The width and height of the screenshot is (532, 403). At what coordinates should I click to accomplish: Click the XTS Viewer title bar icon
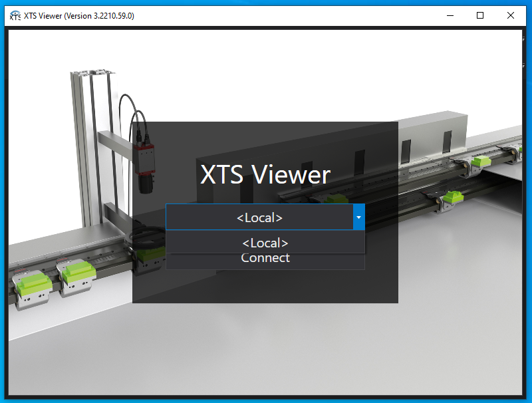(x=15, y=15)
